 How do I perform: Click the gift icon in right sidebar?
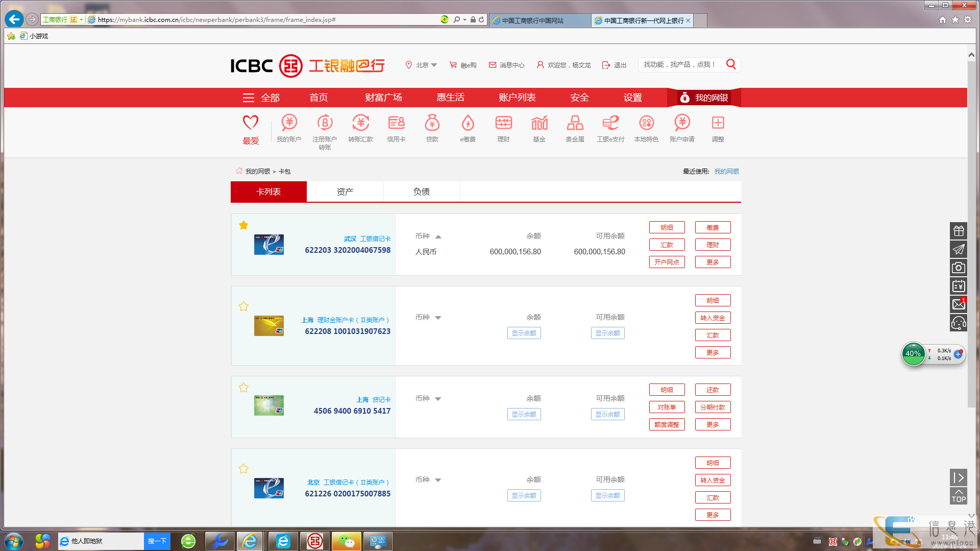pos(958,231)
